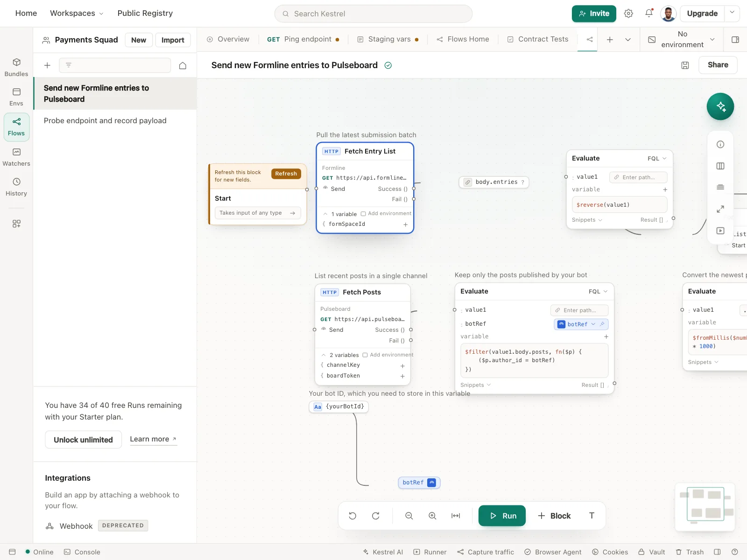Open the info icon in the right panel
The height and width of the screenshot is (560, 747).
[720, 145]
